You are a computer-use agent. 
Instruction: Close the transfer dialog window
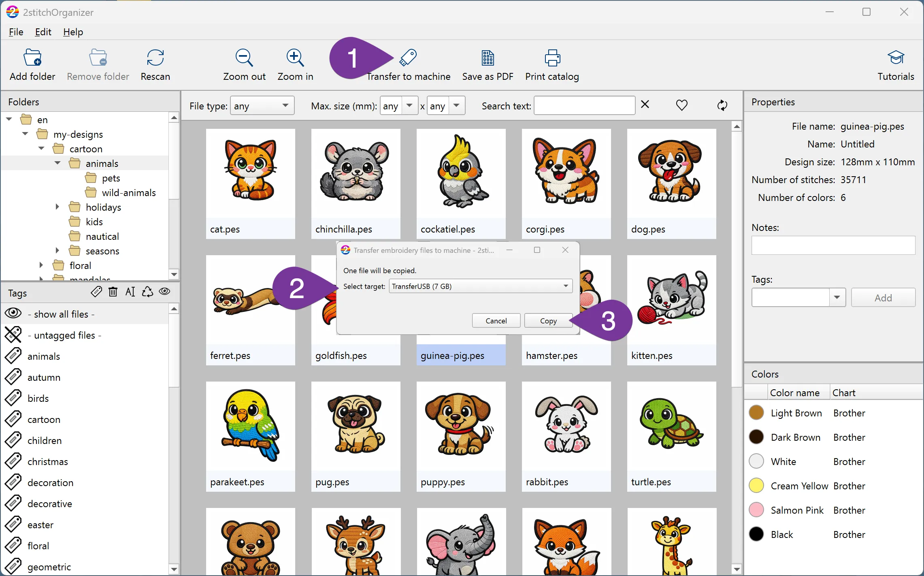tap(565, 250)
